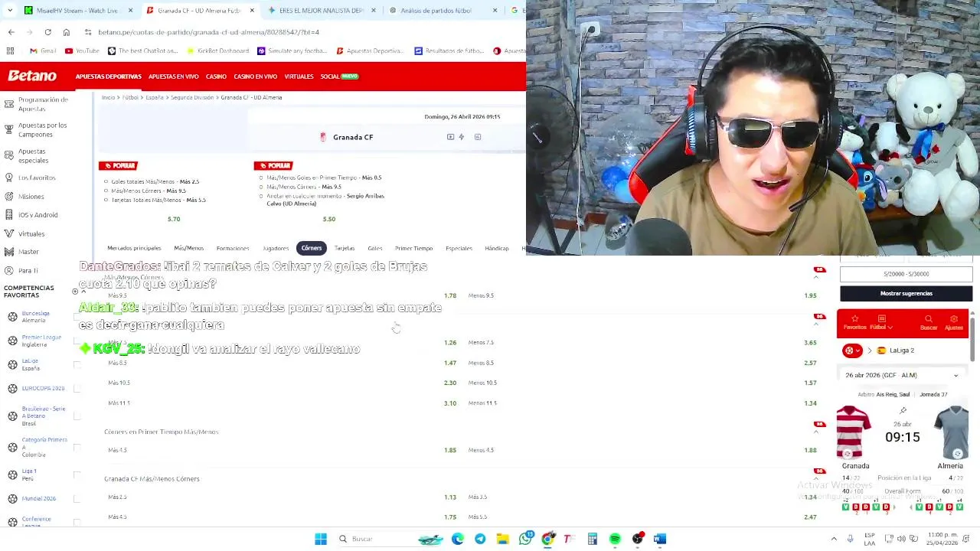This screenshot has width=980, height=551.
Task: Select the Mercados principales market tab
Action: pyautogui.click(x=134, y=248)
